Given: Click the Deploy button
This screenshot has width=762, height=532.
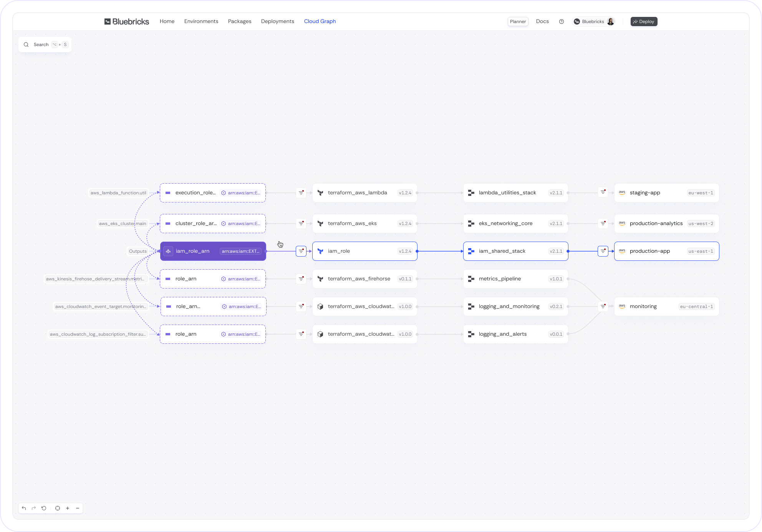Looking at the screenshot, I should 644,22.
